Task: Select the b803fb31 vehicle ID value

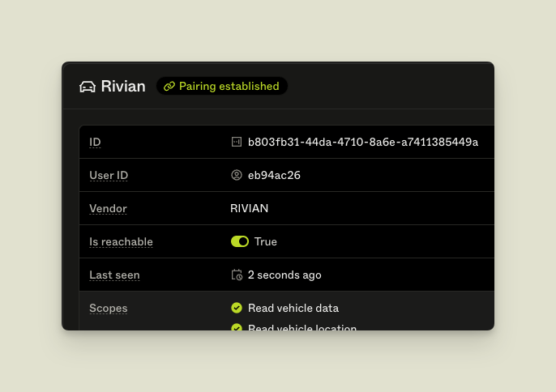Action: [363, 142]
